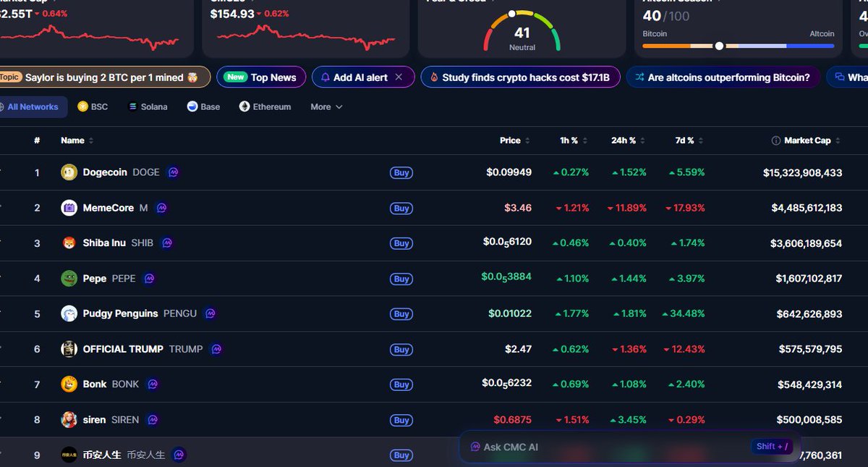868x467 pixels.
Task: Click Buy button for OFFICIAL TRUMP
Action: click(401, 350)
